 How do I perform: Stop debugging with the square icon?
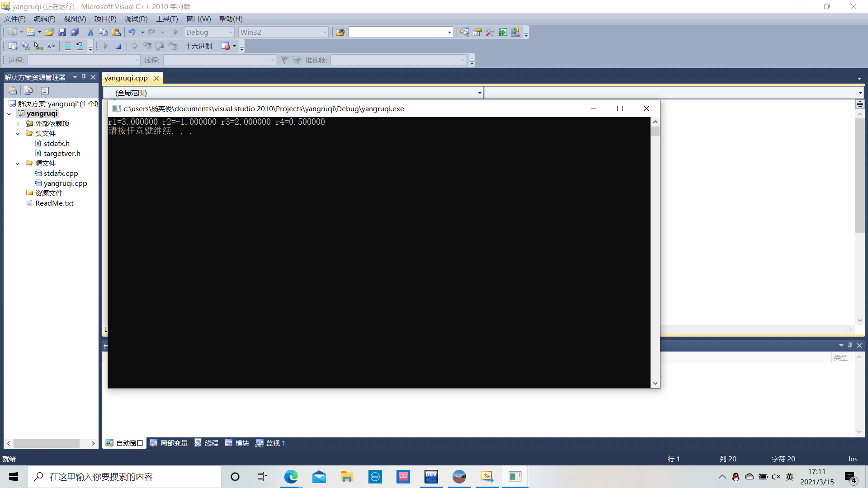click(x=118, y=46)
